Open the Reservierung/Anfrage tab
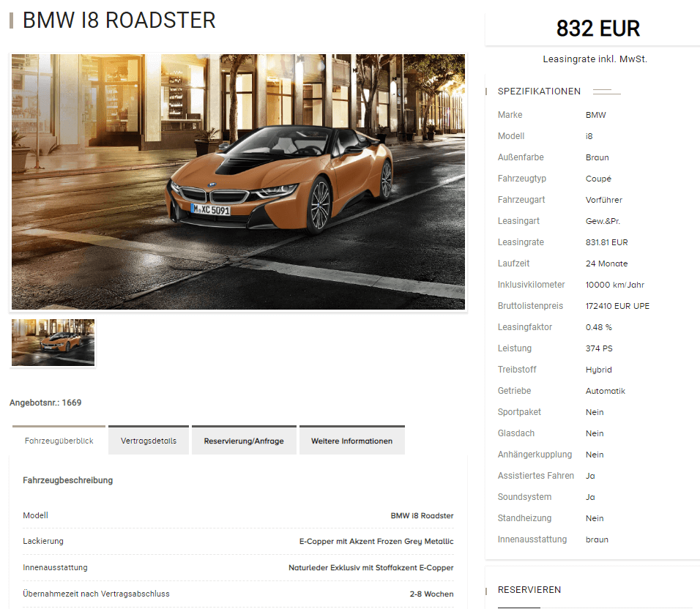The width and height of the screenshot is (700, 609). coord(244,441)
